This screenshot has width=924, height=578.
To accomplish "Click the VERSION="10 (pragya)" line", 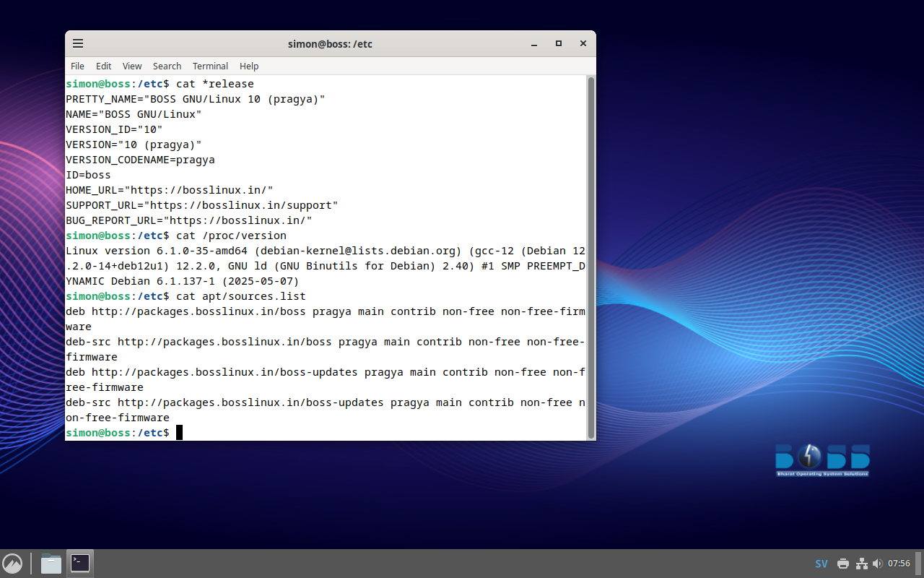I will tap(134, 144).
